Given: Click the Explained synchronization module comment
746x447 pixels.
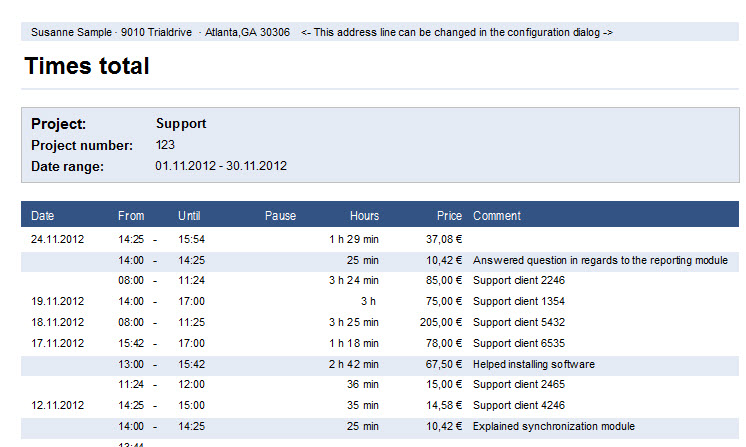Looking at the screenshot, I should (x=554, y=426).
